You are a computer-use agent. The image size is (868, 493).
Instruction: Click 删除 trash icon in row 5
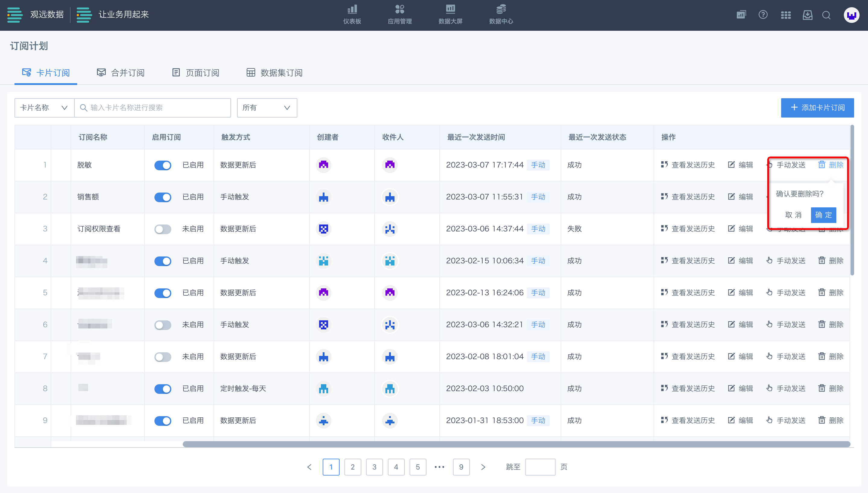822,292
